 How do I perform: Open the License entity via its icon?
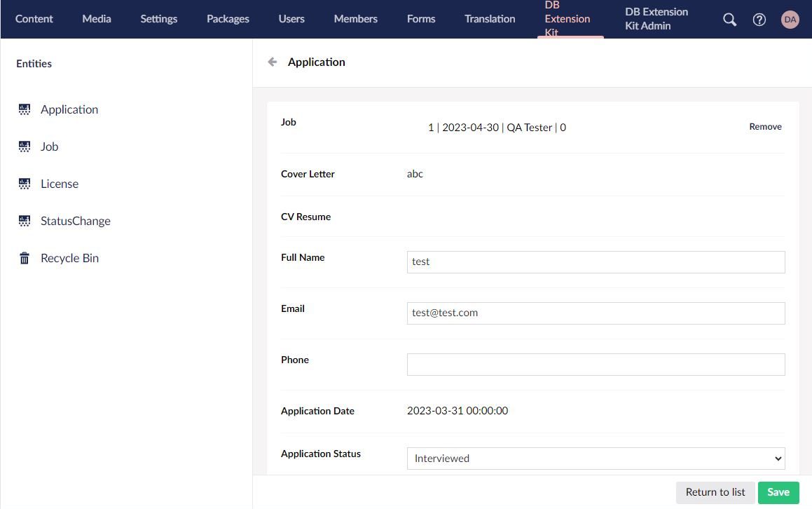tap(25, 184)
